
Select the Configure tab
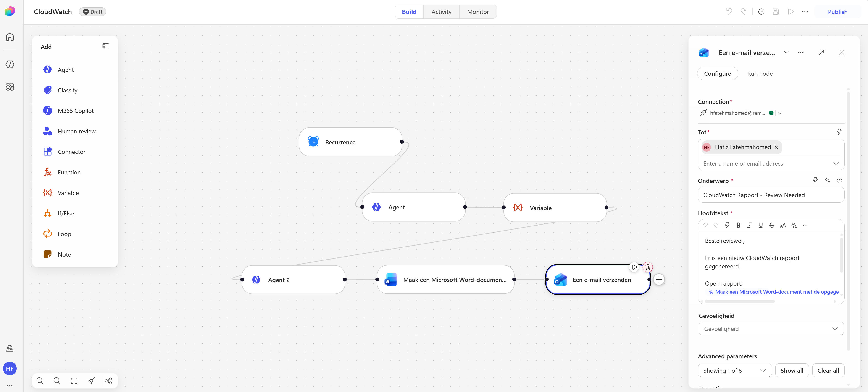(x=717, y=74)
